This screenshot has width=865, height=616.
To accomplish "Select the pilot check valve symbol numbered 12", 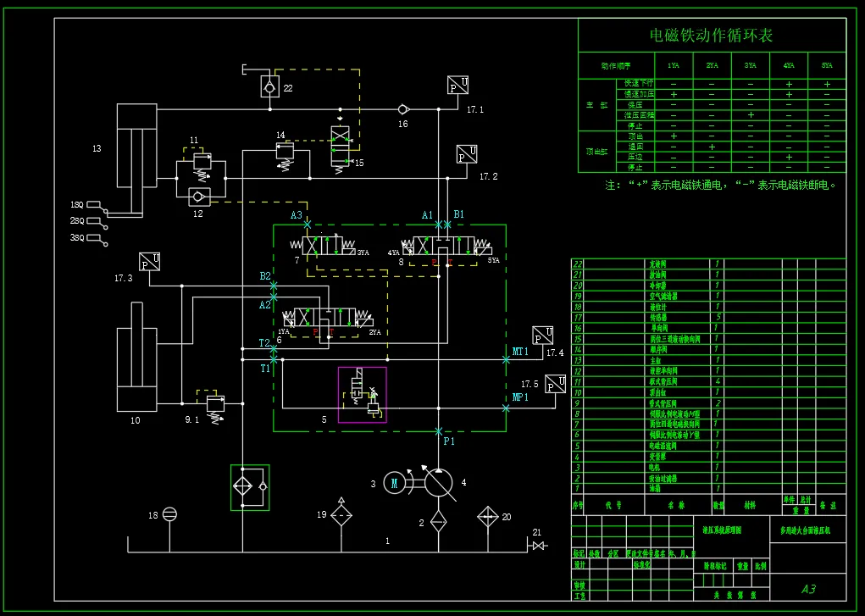I will [x=200, y=196].
